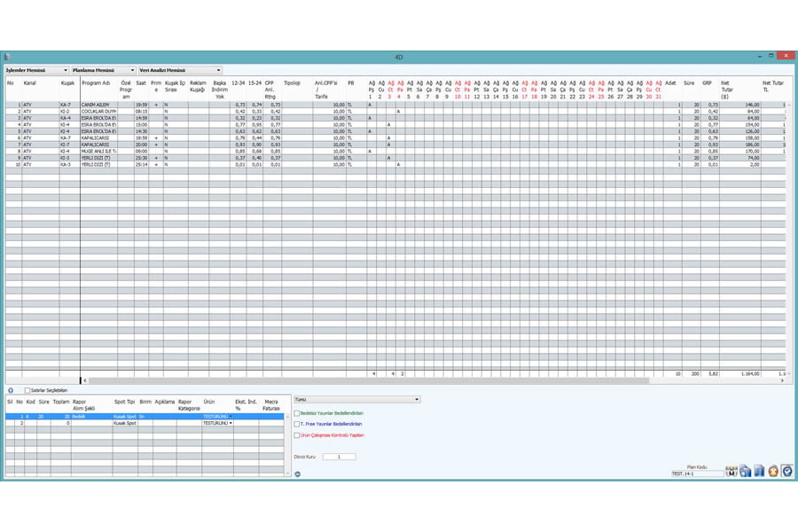Open the Tümü dropdown list
Image resolution: width=798 pixels, height=532 pixels.
click(x=417, y=400)
